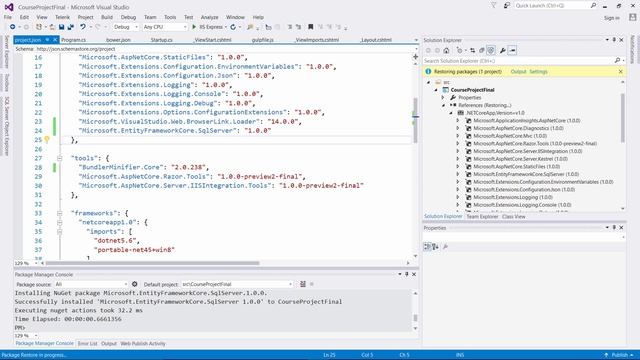Open the Server Explorer side tab
The image size is (640, 360).
pyautogui.click(x=7, y=52)
